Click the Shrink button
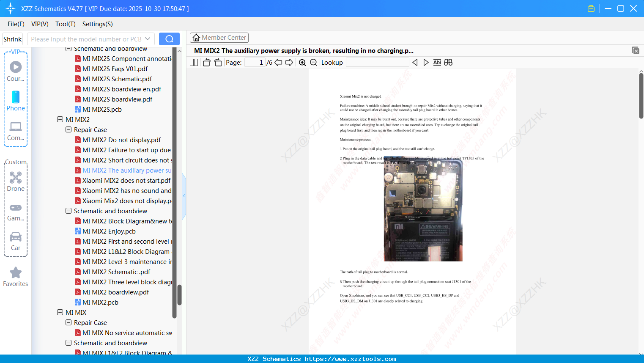 coord(13,39)
